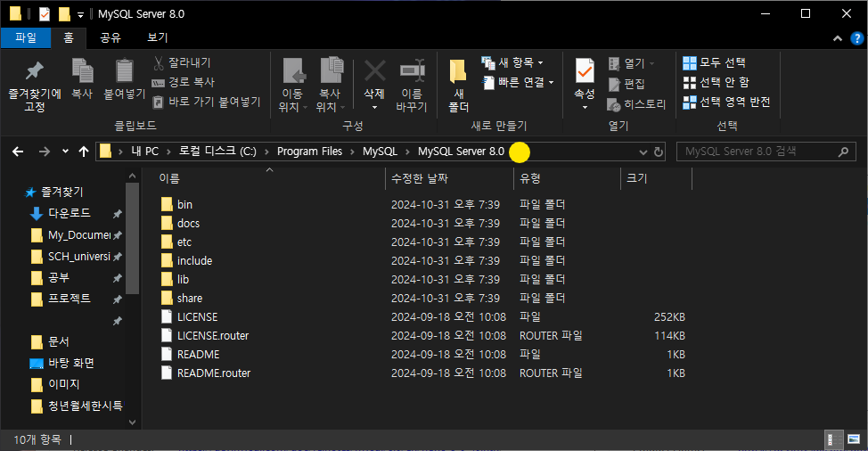Collapse the ribbon with chevron
The image size is (868, 451).
[838, 38]
